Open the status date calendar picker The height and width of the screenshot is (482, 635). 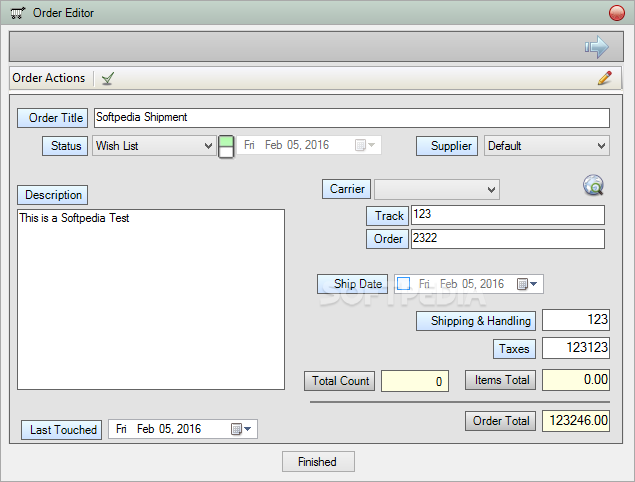(365, 145)
